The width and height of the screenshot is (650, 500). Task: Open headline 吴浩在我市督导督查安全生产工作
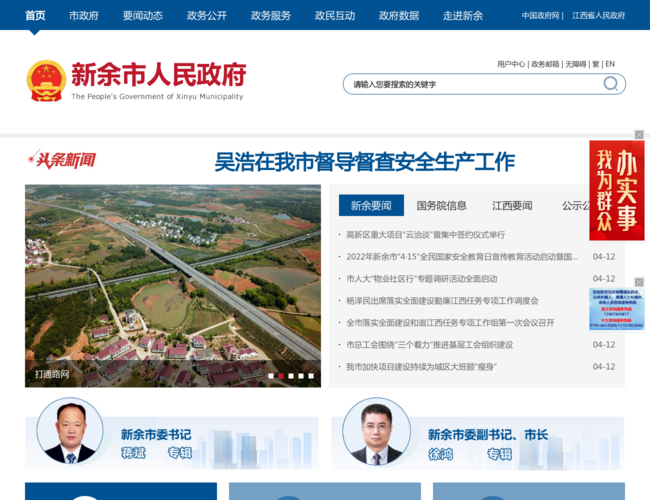click(364, 162)
